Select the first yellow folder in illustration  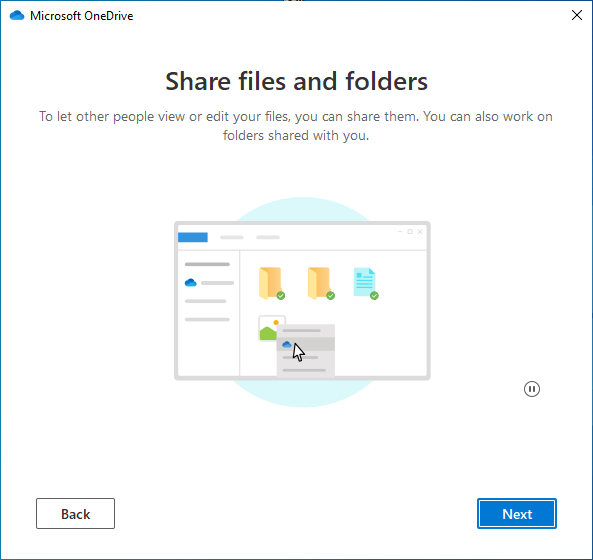click(271, 283)
